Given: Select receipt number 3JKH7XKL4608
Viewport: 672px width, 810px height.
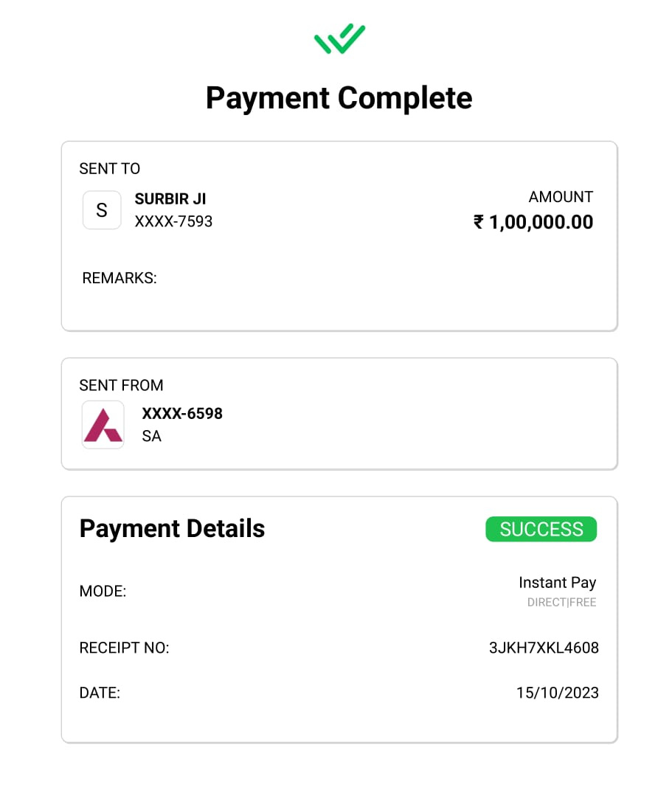Looking at the screenshot, I should click(x=544, y=648).
